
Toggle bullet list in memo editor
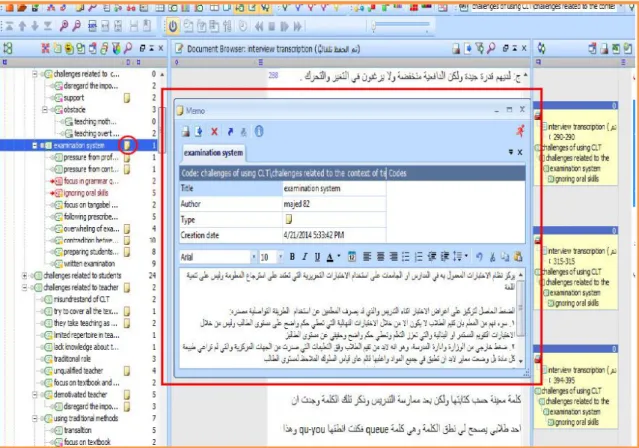[405, 257]
